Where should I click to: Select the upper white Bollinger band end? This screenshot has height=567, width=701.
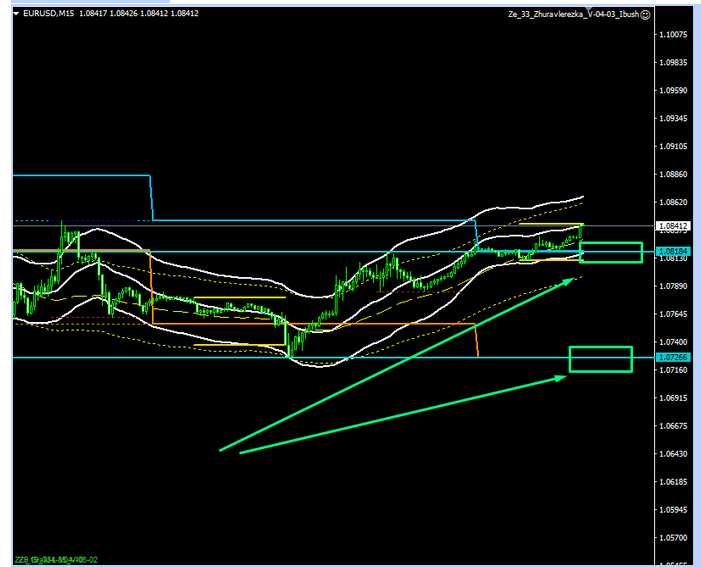582,196
